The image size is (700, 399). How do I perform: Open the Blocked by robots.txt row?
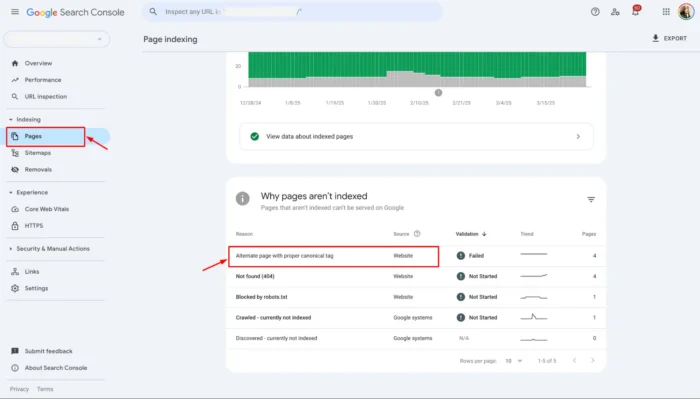[x=416, y=297]
